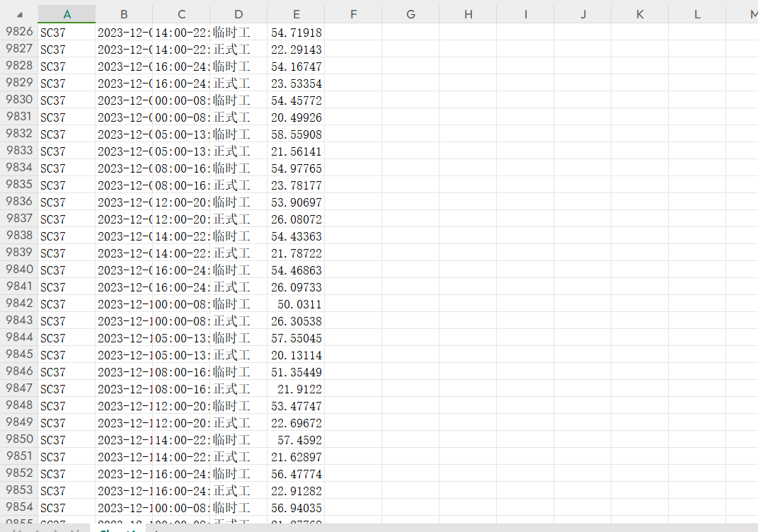
Task: Click the SC37 cell in row 9833
Action: (x=67, y=151)
